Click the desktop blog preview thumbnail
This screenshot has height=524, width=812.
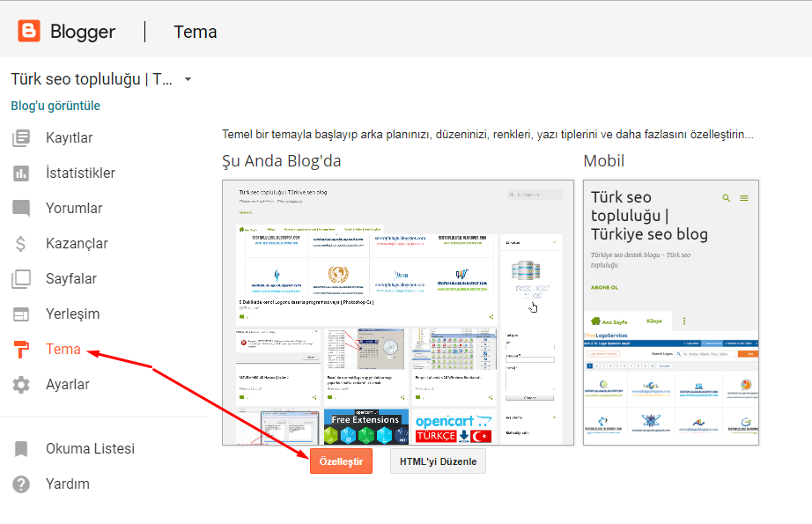tap(398, 313)
